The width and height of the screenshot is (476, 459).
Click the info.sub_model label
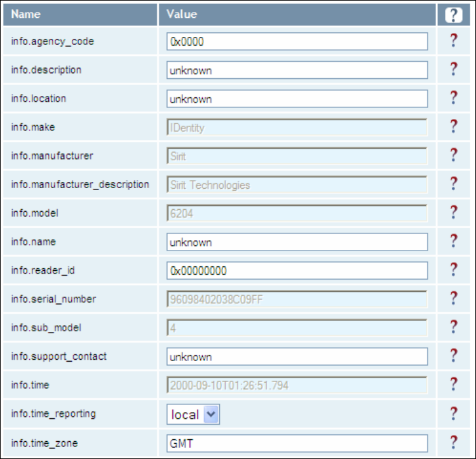(46, 328)
